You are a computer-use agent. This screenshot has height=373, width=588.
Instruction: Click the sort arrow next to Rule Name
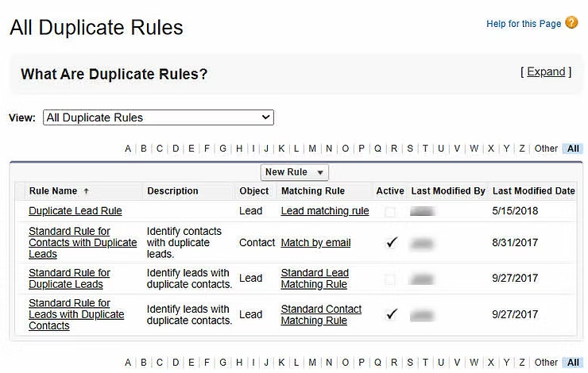tap(86, 191)
